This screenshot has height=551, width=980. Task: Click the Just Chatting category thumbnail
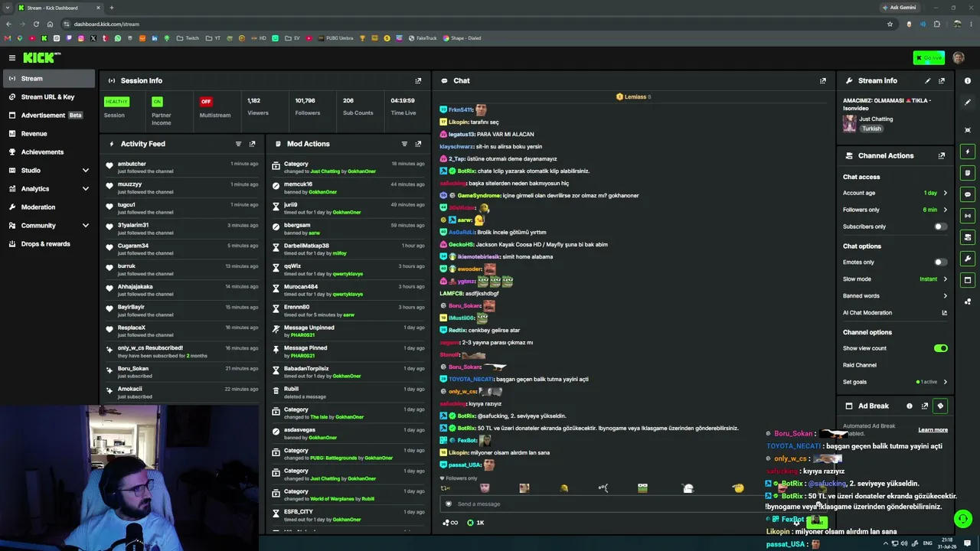pyautogui.click(x=849, y=123)
